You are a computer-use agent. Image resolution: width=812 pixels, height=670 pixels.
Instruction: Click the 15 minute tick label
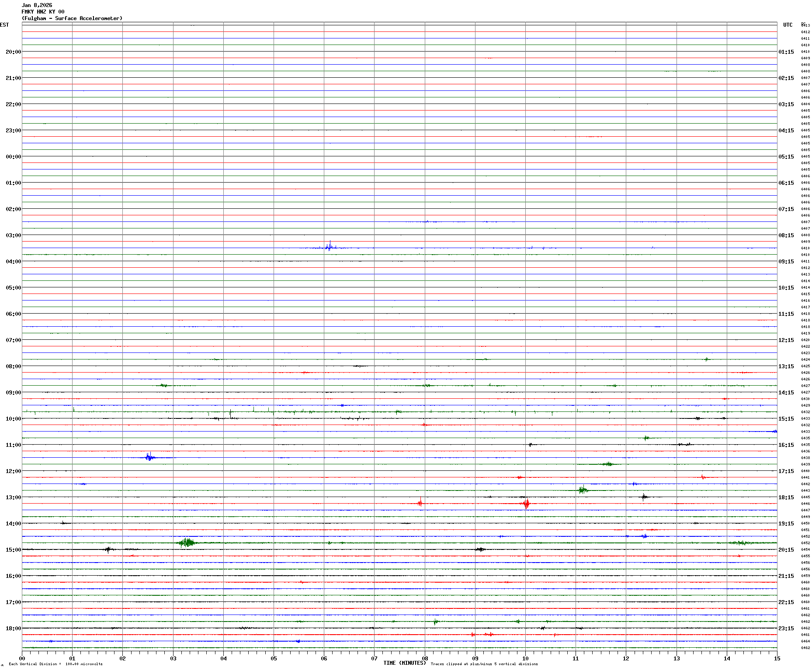point(777,659)
